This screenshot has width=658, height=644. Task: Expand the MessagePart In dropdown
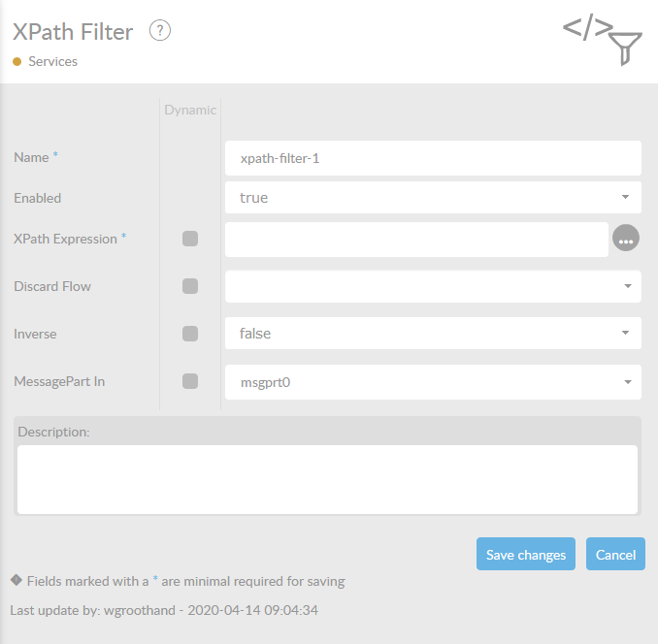tap(433, 381)
